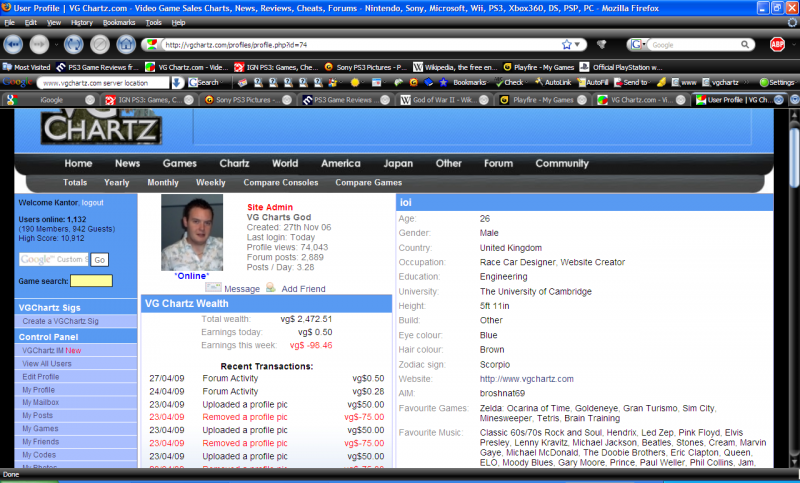Open the Bookmarks menu

[x=119, y=22]
